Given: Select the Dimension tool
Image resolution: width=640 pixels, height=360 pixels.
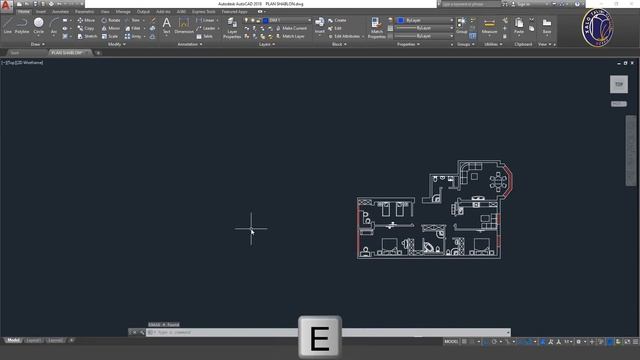Looking at the screenshot, I should [x=184, y=25].
